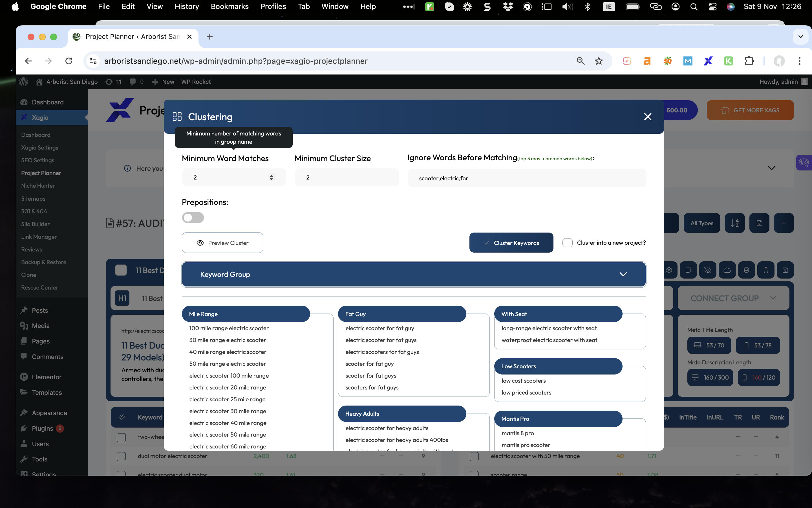The width and height of the screenshot is (812, 508).
Task: Tick checkbox for dual motor electric scooter row
Action: coord(121,456)
